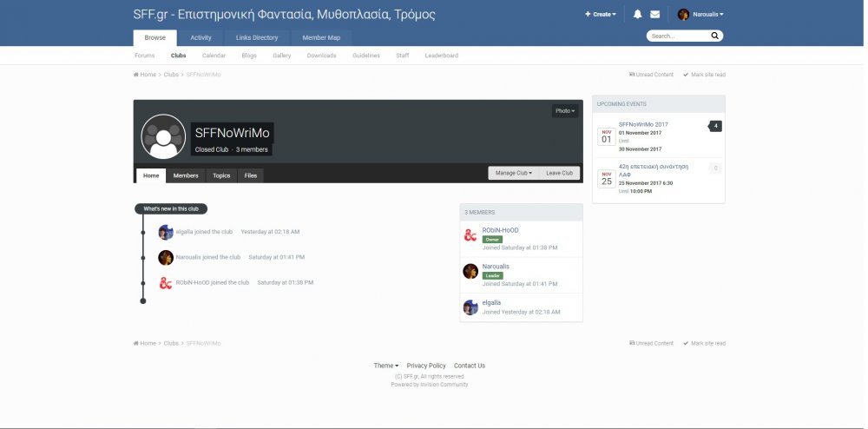Click into the Search input field
The height and width of the screenshot is (429, 868).
tap(677, 36)
